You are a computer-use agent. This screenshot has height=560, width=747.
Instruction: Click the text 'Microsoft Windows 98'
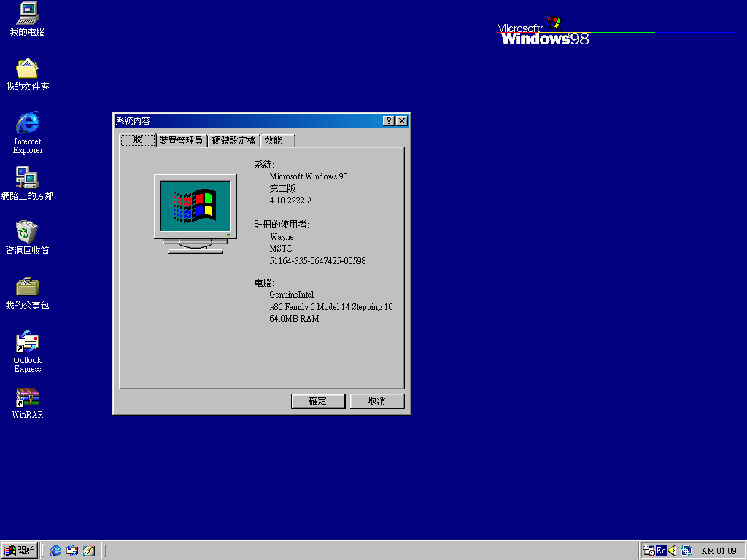click(x=309, y=176)
